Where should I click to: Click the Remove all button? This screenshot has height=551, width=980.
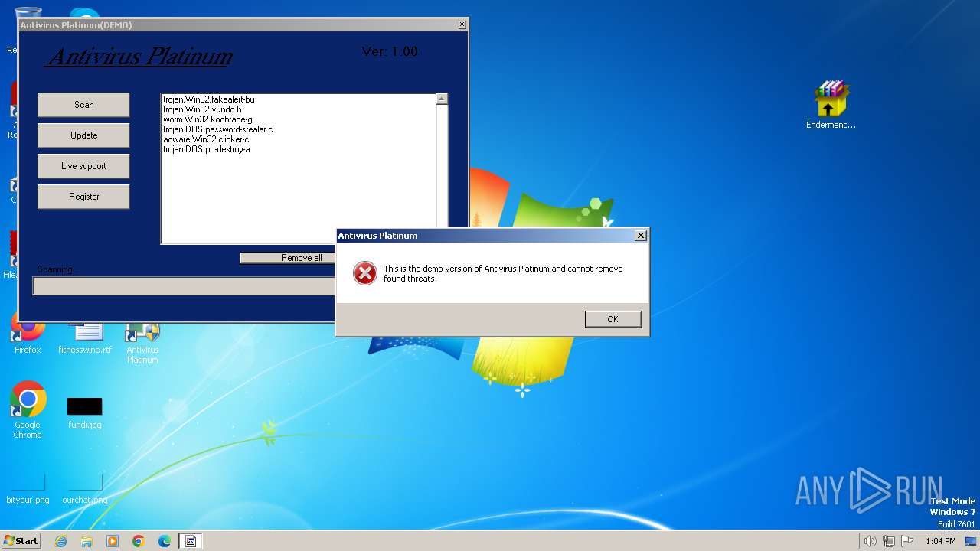coord(288,258)
